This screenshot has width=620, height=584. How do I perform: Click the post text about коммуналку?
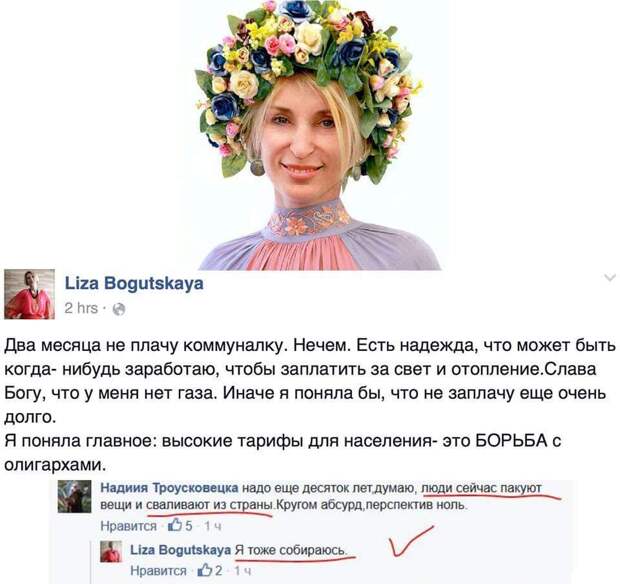[310, 404]
